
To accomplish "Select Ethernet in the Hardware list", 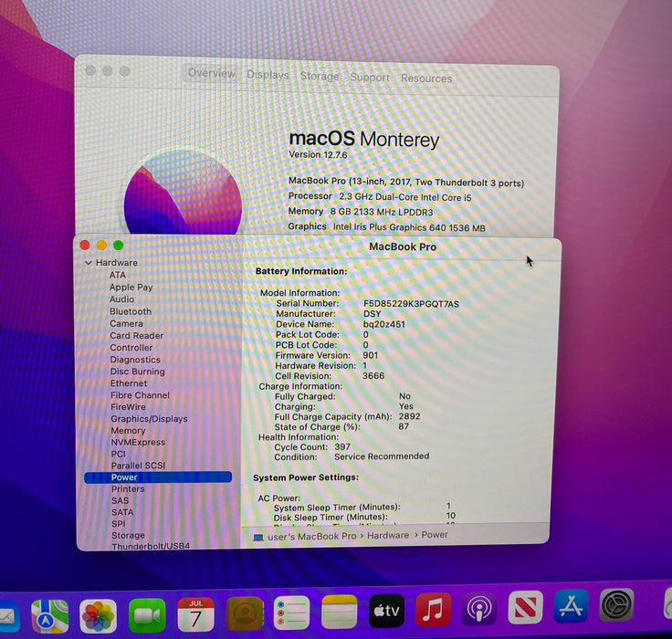I will coord(129,383).
